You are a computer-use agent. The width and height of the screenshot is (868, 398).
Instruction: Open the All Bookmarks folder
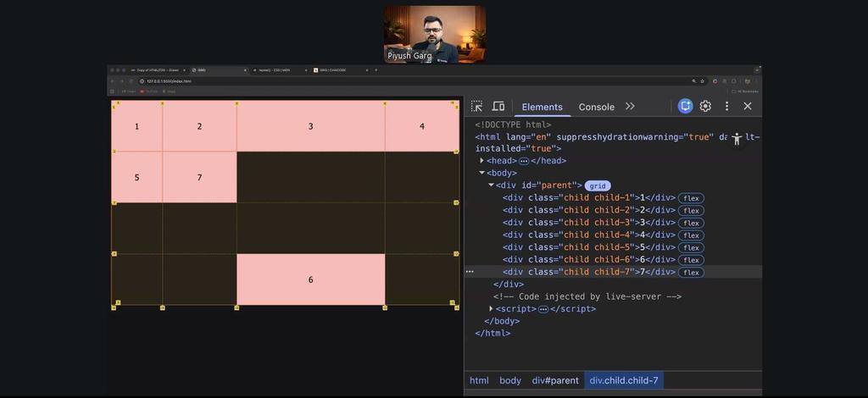(x=745, y=91)
